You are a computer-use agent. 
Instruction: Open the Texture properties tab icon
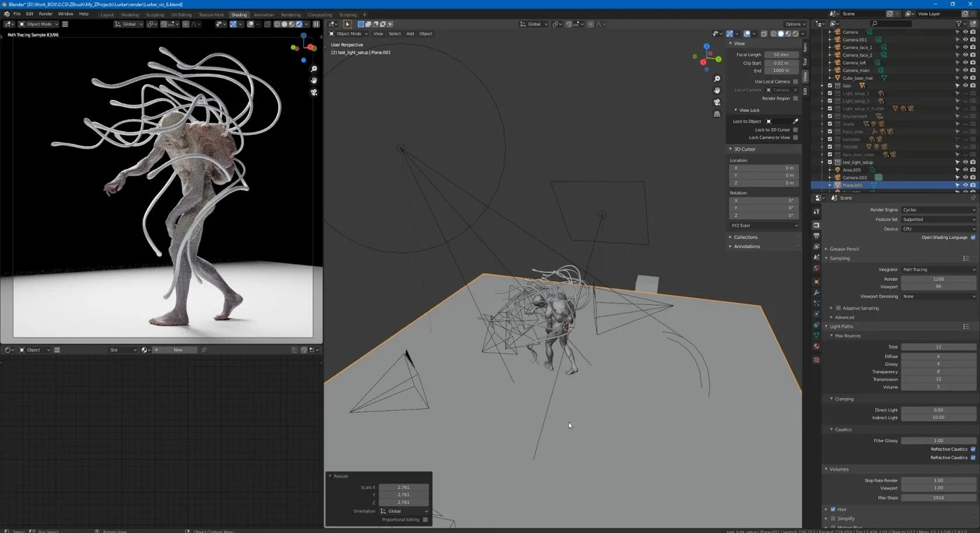816,360
